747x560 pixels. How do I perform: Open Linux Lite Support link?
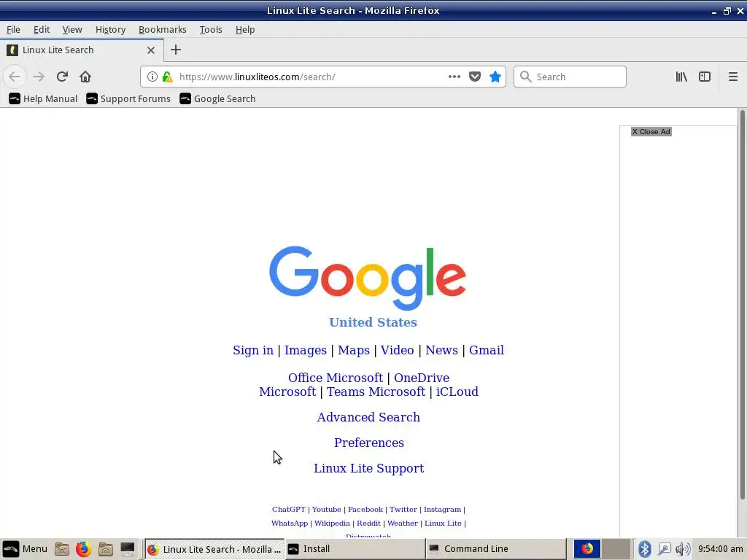point(368,468)
